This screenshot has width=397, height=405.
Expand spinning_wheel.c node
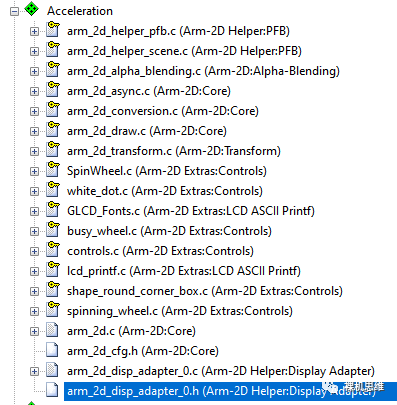click(34, 312)
